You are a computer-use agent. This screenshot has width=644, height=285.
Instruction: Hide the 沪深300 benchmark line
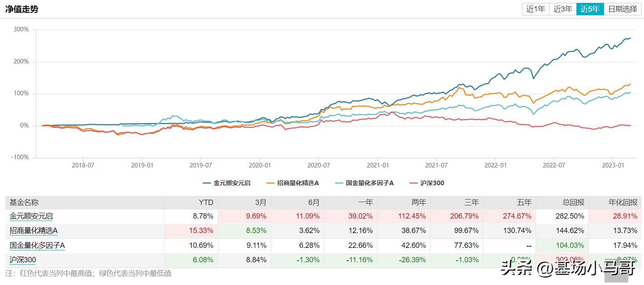click(x=431, y=183)
